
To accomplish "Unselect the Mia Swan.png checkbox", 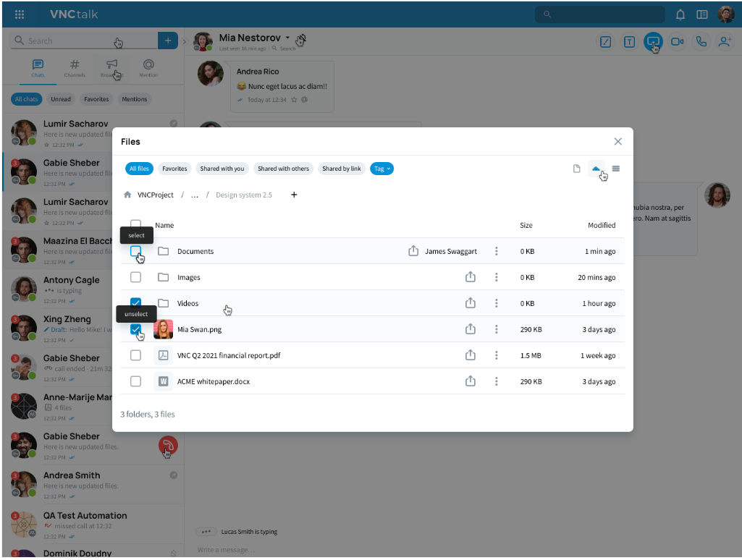I will 135,329.
